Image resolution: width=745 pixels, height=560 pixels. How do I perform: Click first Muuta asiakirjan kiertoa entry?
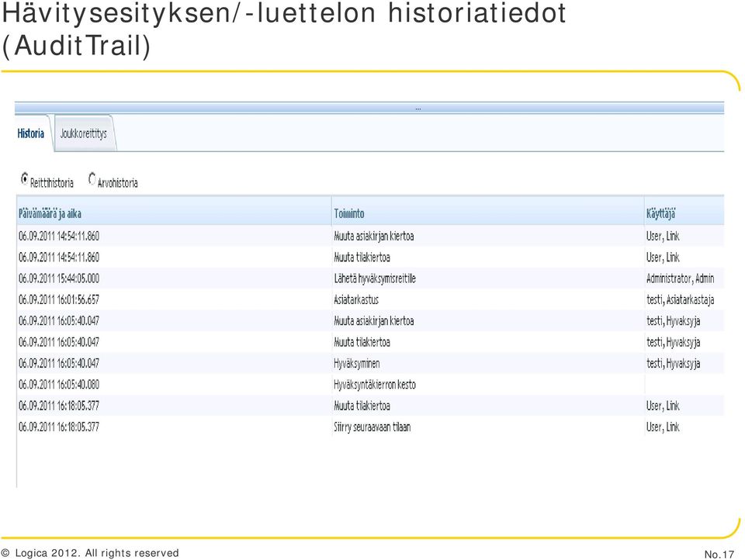(374, 236)
